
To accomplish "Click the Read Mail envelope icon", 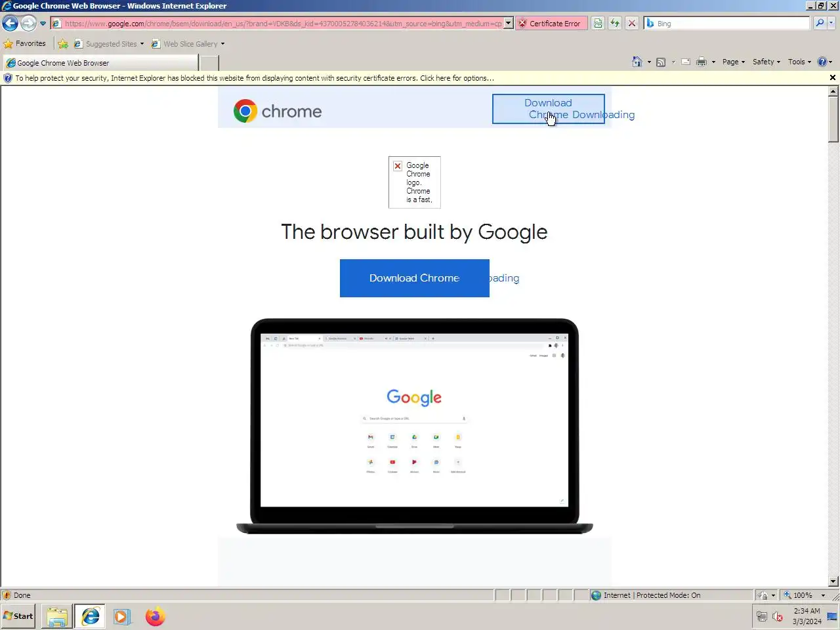I will pyautogui.click(x=686, y=62).
